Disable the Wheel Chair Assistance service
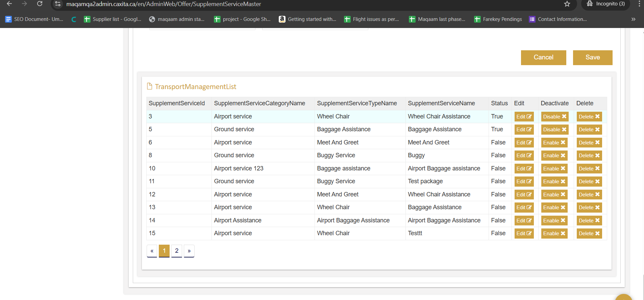Image resolution: width=644 pixels, height=300 pixels. (x=554, y=117)
